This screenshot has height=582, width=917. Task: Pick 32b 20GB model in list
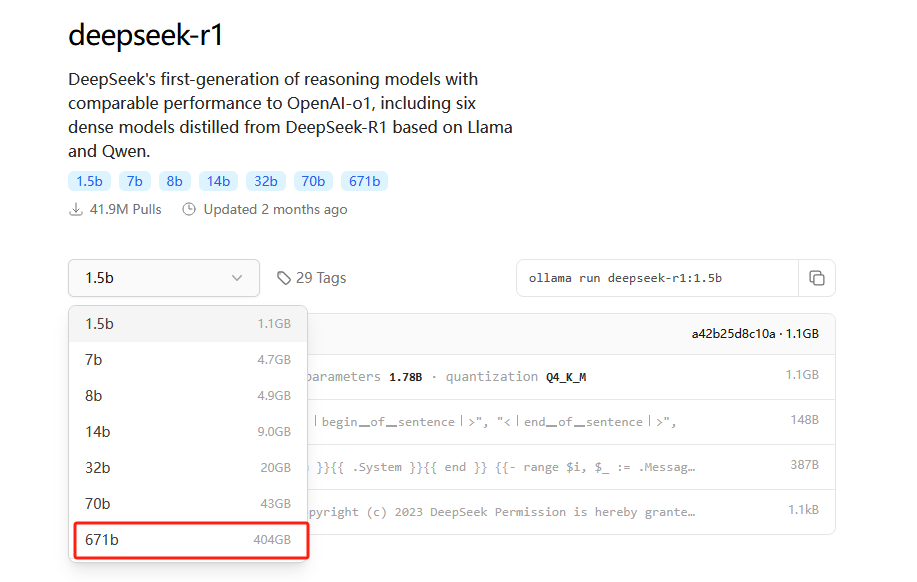188,468
